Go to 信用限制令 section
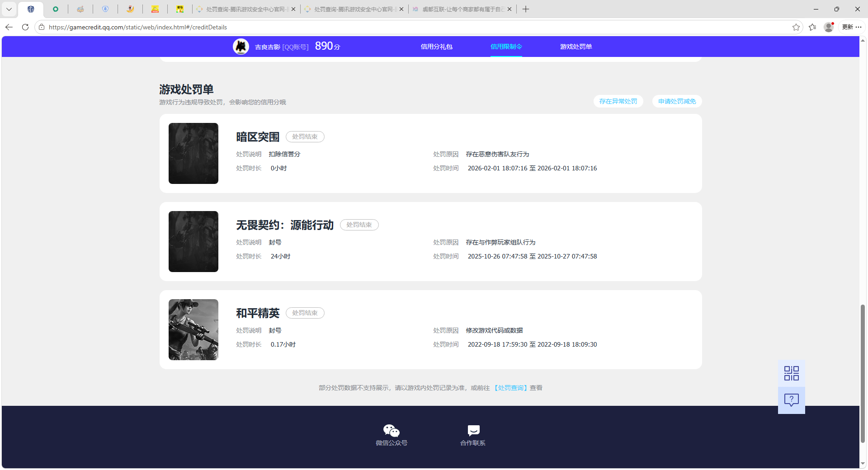Image resolution: width=868 pixels, height=470 pixels. coord(506,47)
